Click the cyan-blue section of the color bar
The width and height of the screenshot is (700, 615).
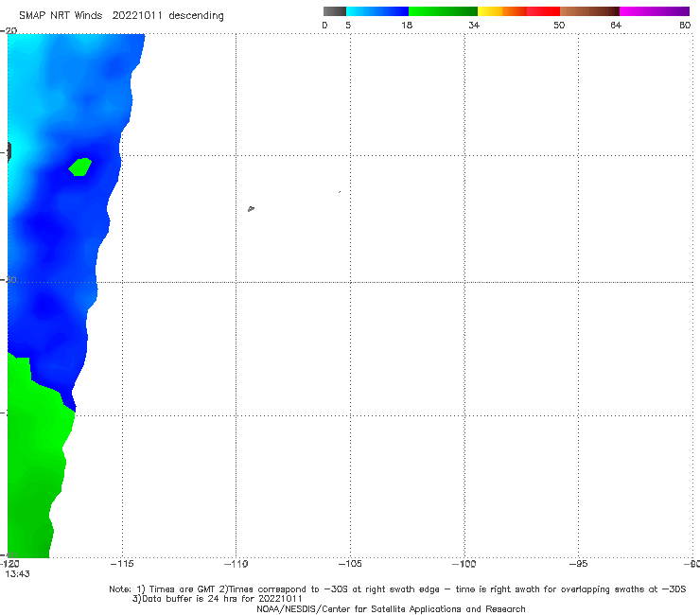click(377, 11)
